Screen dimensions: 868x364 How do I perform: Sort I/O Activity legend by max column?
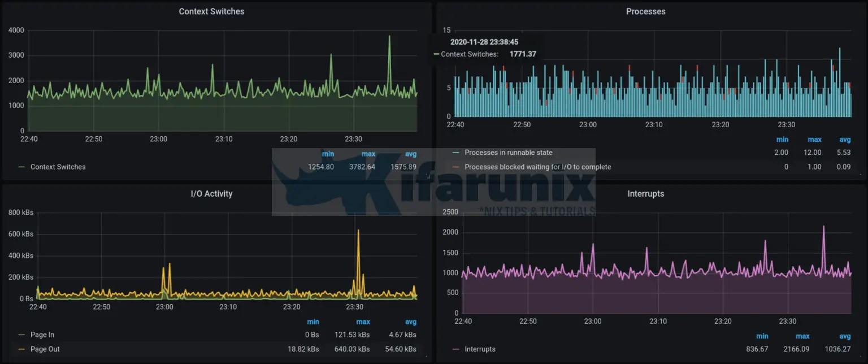[363, 322]
